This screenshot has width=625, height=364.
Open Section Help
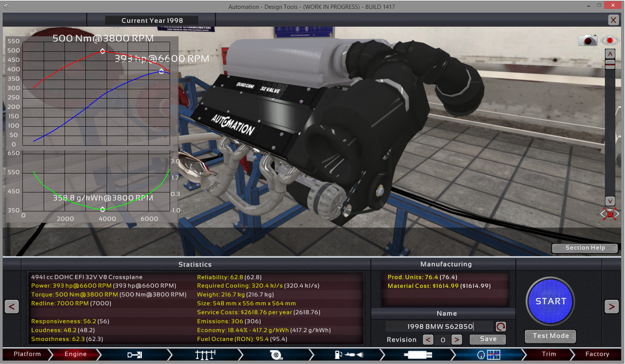pos(585,248)
